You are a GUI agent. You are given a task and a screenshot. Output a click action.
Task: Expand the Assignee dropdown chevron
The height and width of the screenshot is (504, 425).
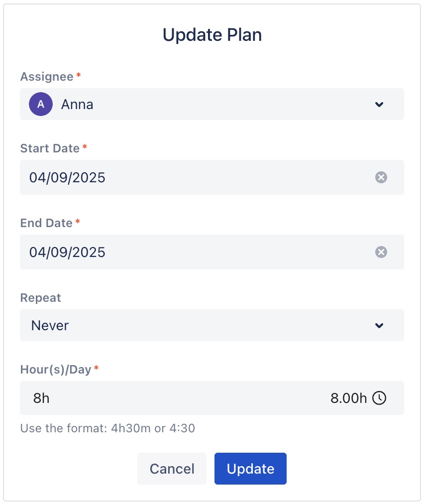click(x=379, y=105)
